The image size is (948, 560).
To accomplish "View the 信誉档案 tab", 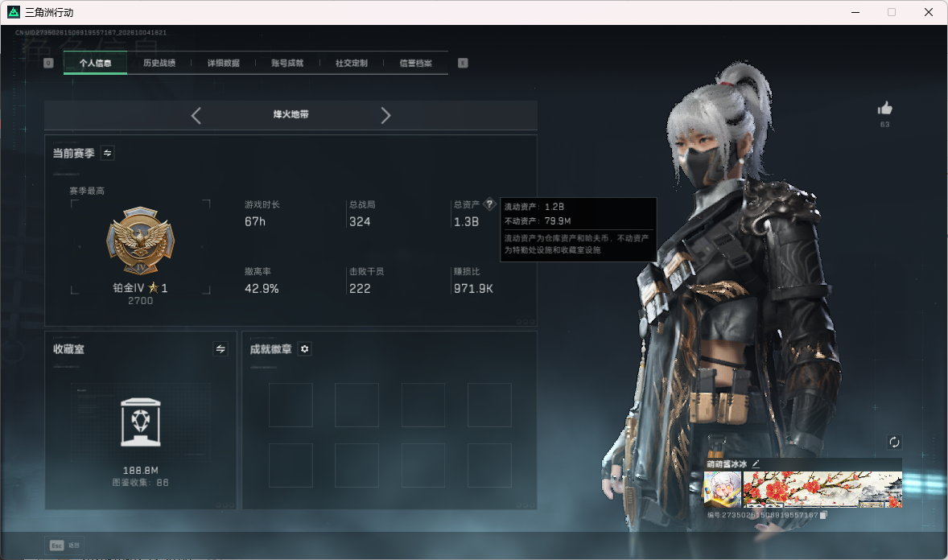I will pyautogui.click(x=416, y=63).
